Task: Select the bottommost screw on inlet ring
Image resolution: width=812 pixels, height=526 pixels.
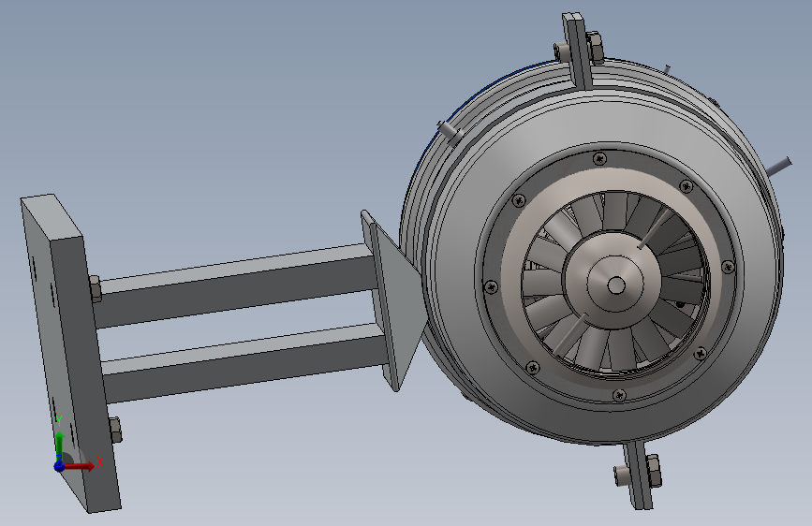Action: click(x=619, y=396)
